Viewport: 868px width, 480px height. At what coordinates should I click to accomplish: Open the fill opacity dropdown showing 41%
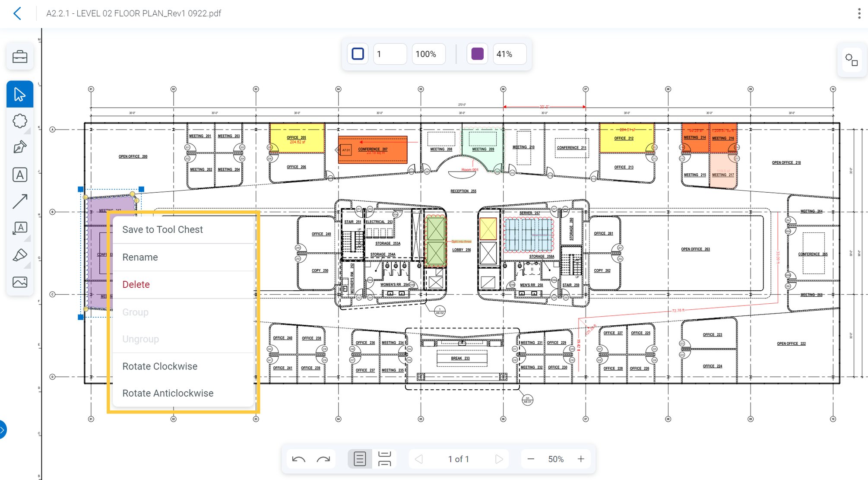point(509,54)
